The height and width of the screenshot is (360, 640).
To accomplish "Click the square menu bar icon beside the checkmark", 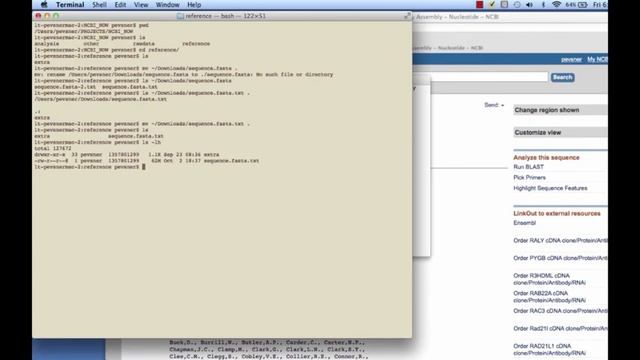I will coord(504,5).
